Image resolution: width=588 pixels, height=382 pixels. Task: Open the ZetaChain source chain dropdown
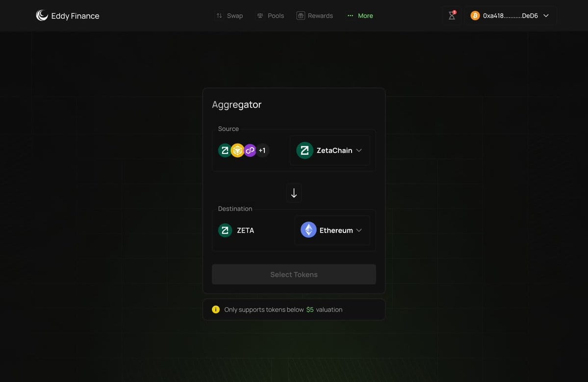pyautogui.click(x=330, y=151)
